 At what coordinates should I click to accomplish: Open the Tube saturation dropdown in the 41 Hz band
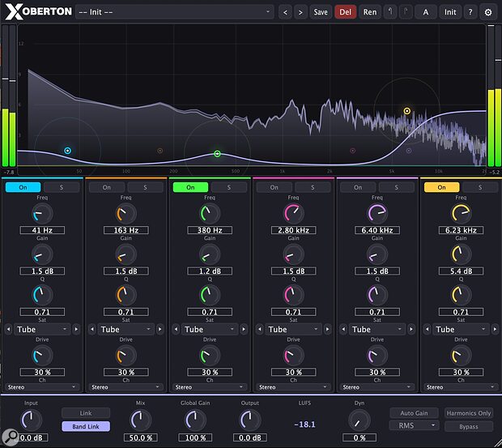pos(42,329)
